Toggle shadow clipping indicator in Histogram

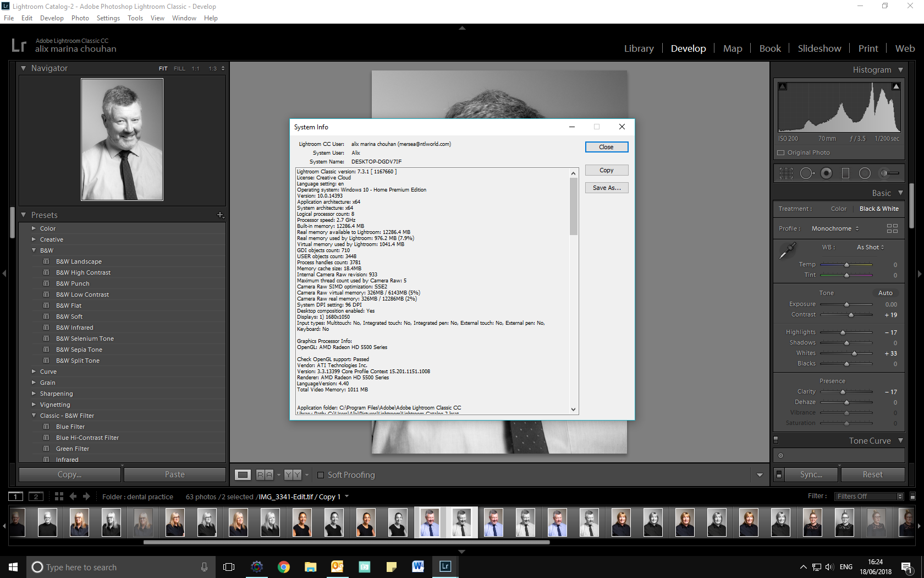[x=783, y=86]
